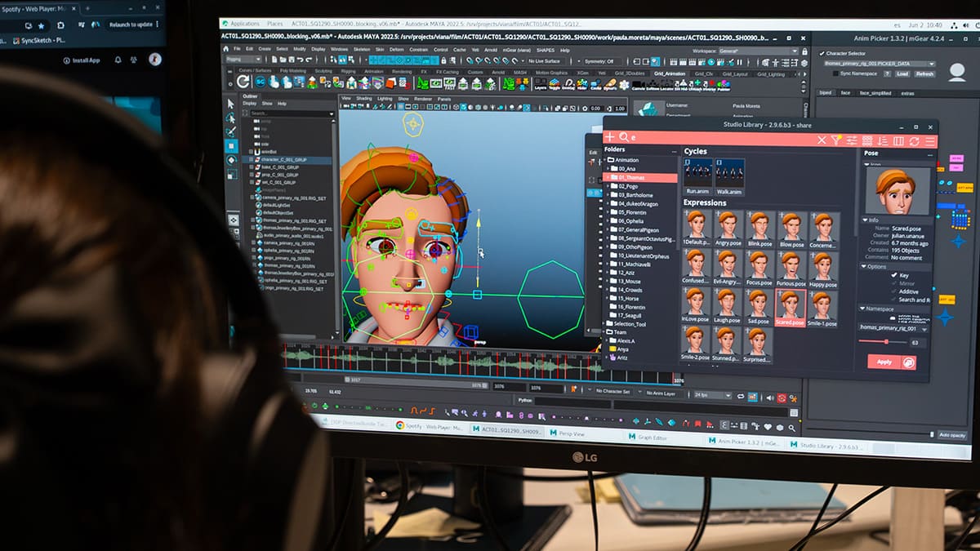Viewport: 980px width, 551px height.
Task: Toggle the Key option checkbox
Action: coord(893,276)
